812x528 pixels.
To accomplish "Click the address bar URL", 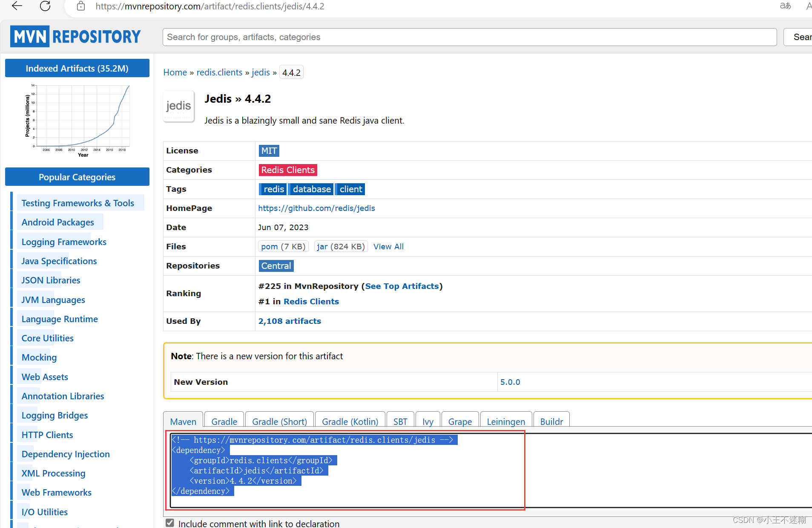I will point(210,6).
